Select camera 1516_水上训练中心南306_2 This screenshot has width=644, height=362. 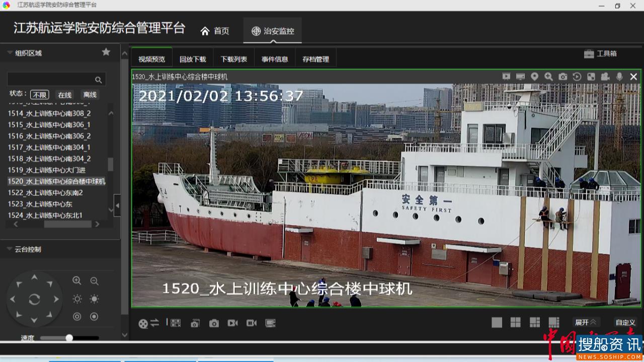tap(49, 136)
